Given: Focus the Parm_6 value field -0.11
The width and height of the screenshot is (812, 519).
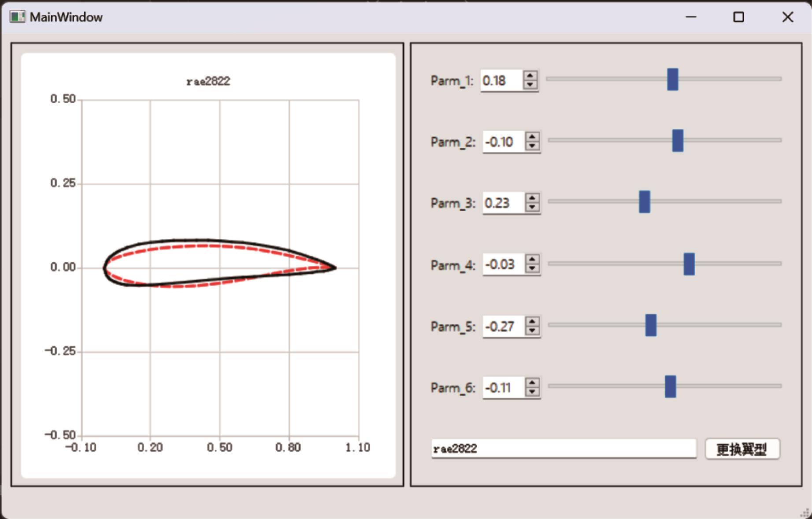Looking at the screenshot, I should tap(504, 388).
